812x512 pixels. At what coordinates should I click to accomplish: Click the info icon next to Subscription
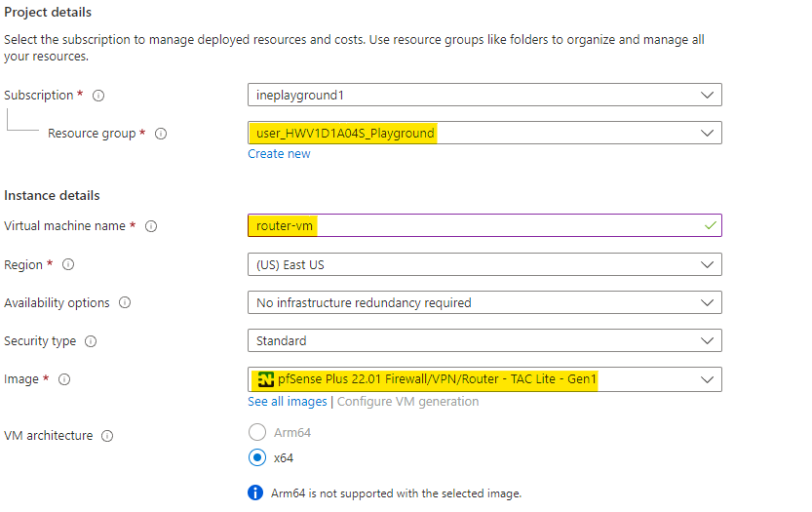point(98,96)
